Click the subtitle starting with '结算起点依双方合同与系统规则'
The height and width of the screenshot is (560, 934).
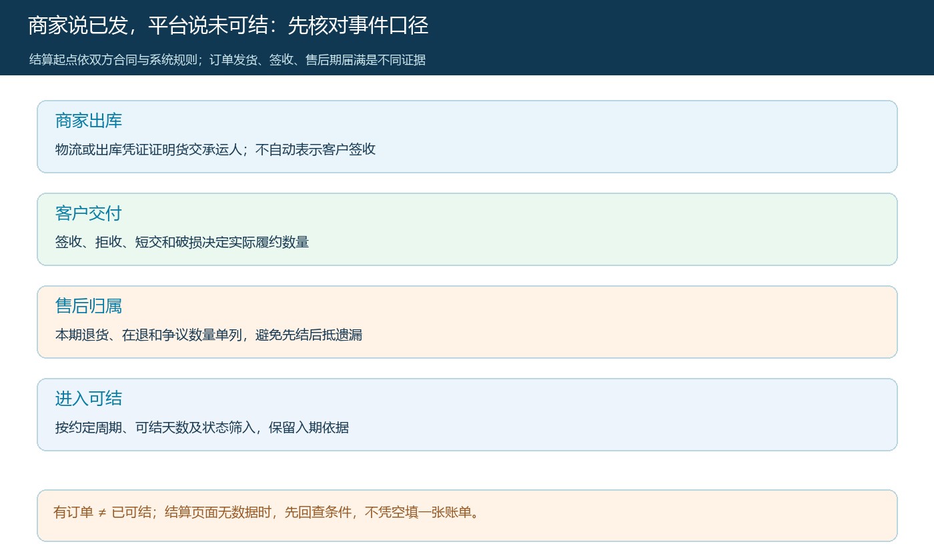pyautogui.click(x=227, y=60)
